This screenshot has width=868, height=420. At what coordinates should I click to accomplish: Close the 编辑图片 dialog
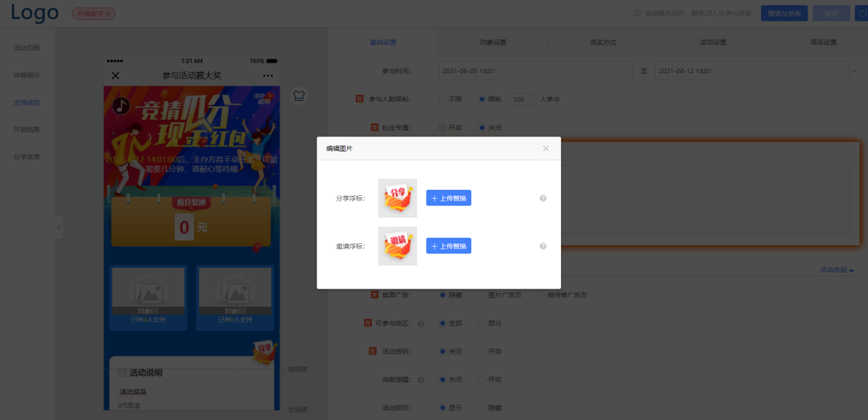[546, 148]
